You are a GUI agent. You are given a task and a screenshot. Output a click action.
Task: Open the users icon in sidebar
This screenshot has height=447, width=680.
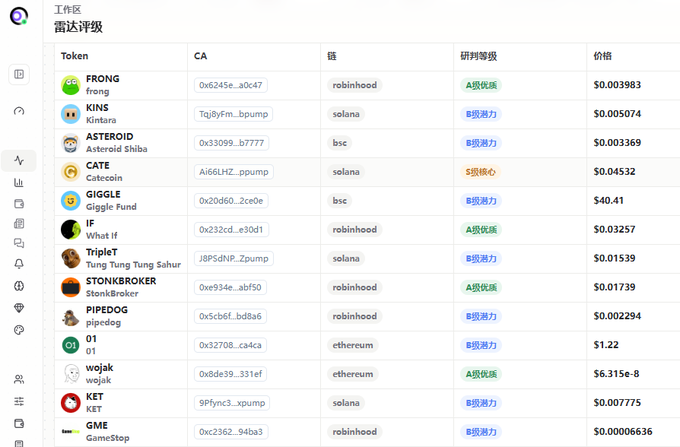pyautogui.click(x=19, y=380)
